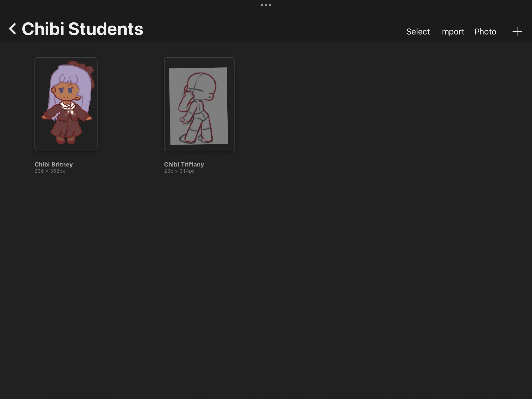Tap the plus icon for new canvas
The height and width of the screenshot is (399, 532).
coord(517,32)
